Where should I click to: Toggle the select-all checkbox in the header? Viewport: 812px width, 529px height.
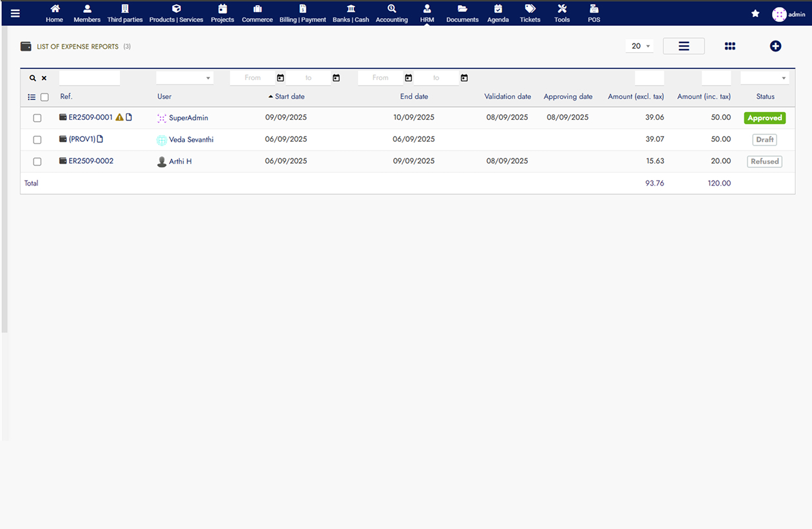coord(44,97)
